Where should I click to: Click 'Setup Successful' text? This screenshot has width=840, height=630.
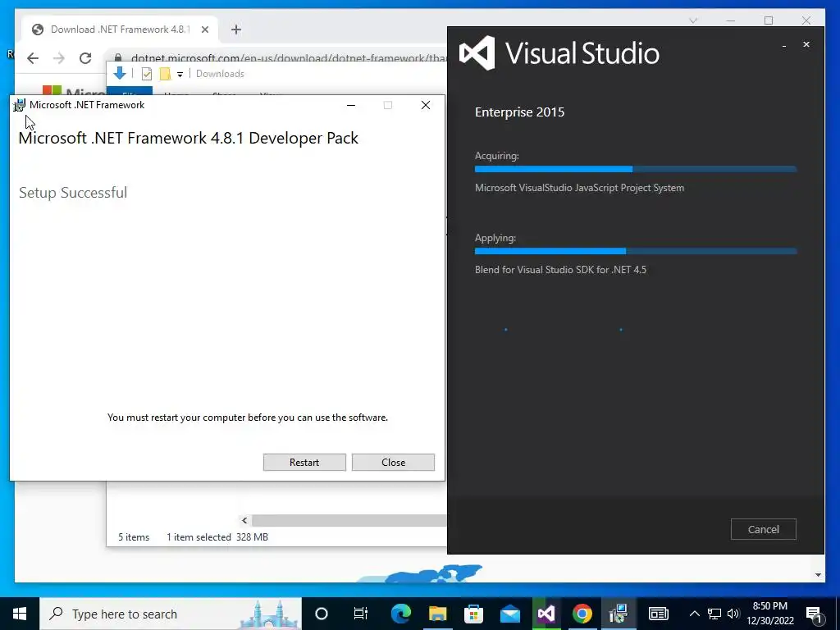(73, 193)
